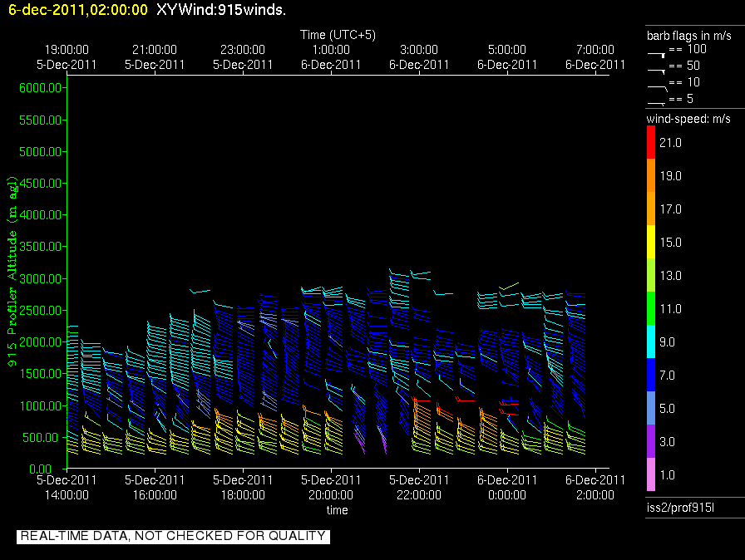Click the 2000.00 altitude tick label
This screenshot has width=745, height=560.
(x=41, y=342)
